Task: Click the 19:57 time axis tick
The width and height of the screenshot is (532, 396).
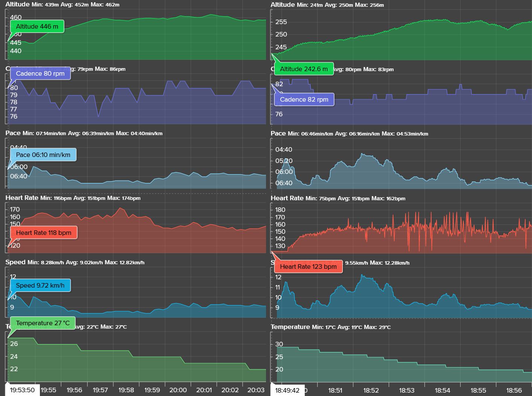Action: click(x=100, y=390)
